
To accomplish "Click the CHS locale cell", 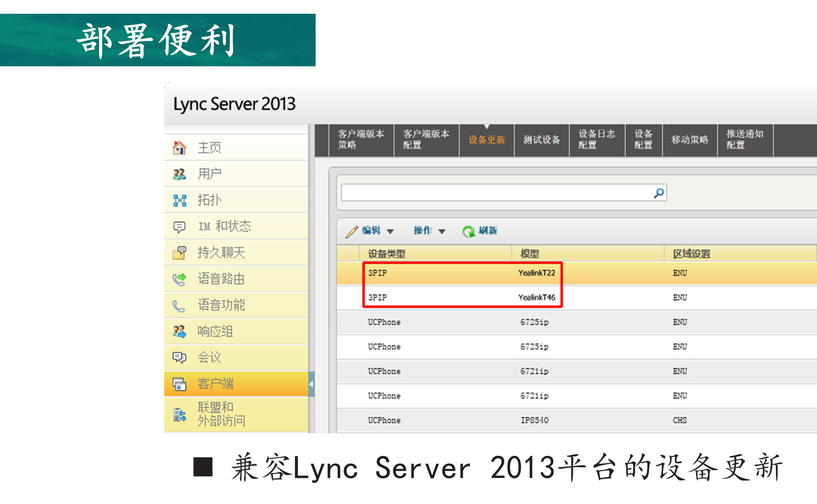I will (680, 420).
